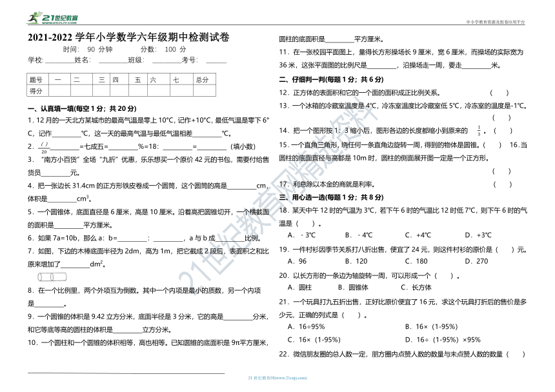Image resolution: width=555 pixels, height=392 pixels.
Task: Select option B. -4℃ in question 18
Action: click(x=359, y=235)
